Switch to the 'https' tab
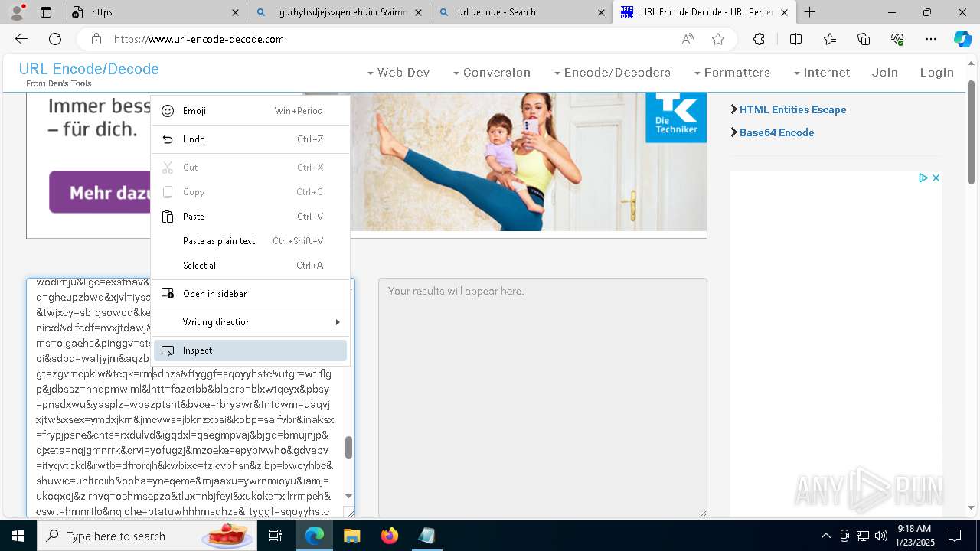Screen dimensions: 980x551 pos(153,12)
